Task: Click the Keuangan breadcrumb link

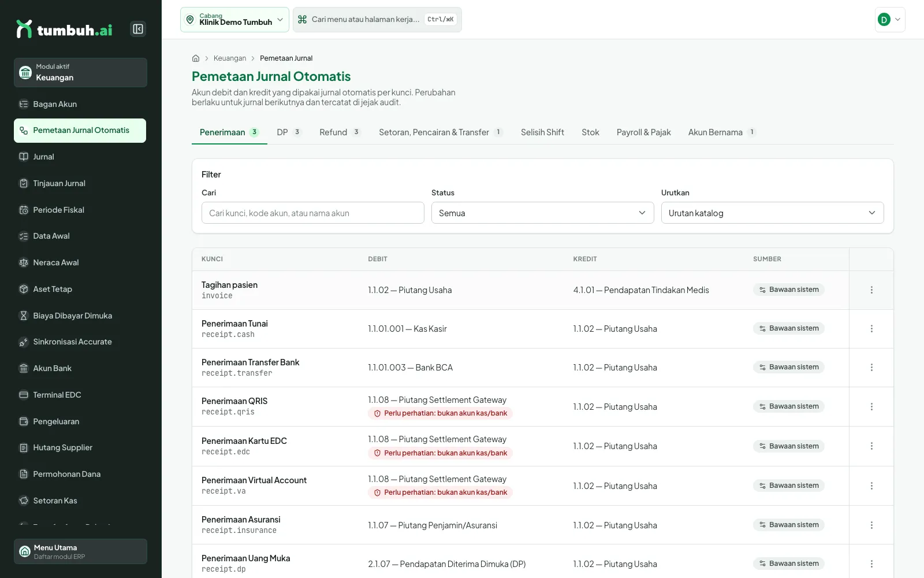Action: point(230,58)
